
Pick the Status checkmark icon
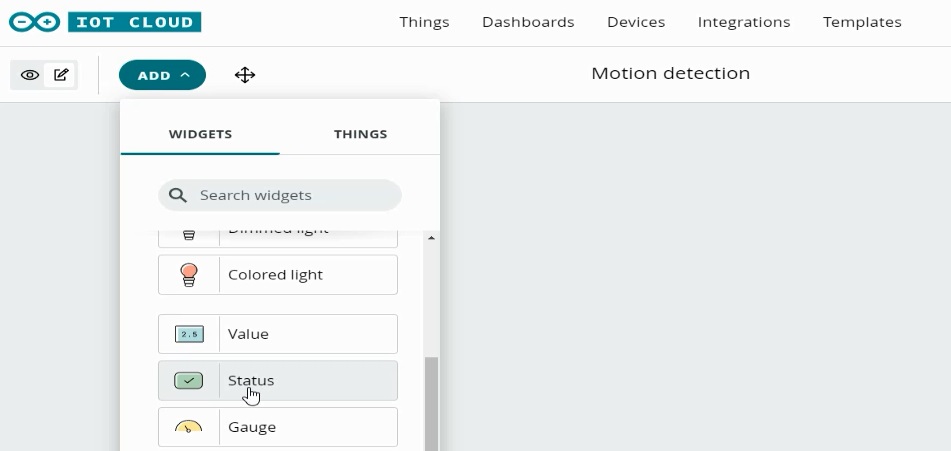(x=189, y=381)
